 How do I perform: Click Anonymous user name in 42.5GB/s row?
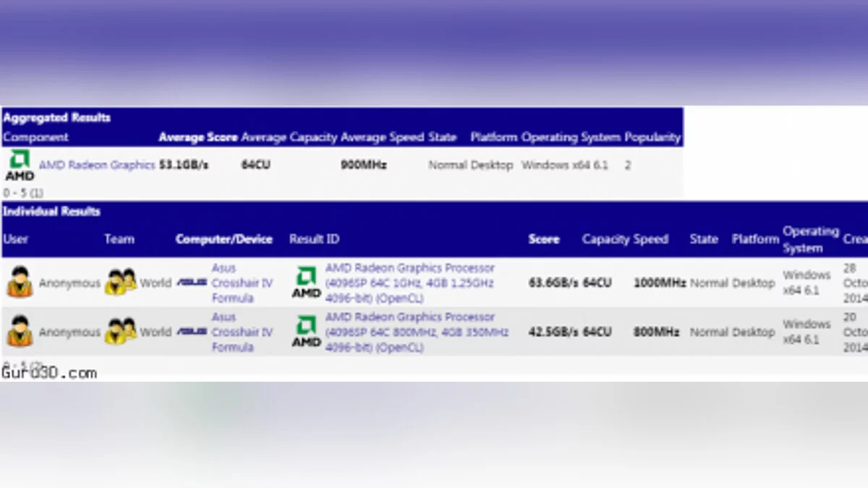(69, 332)
